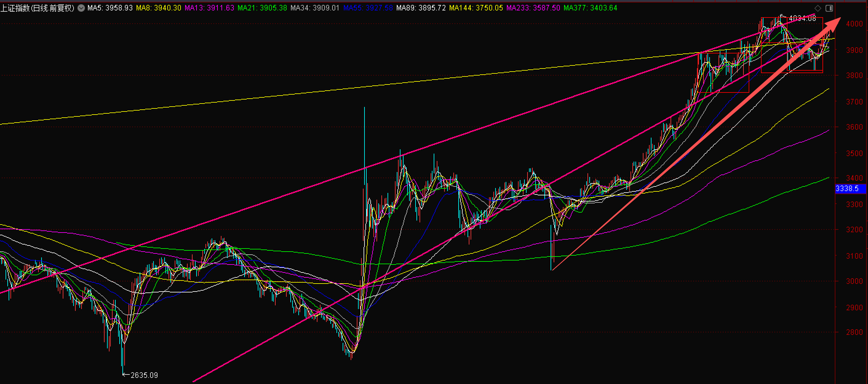This screenshot has height=384, width=868.
Task: Open the dropdown next to 上证指数 title
Action: pyautogui.click(x=81, y=8)
